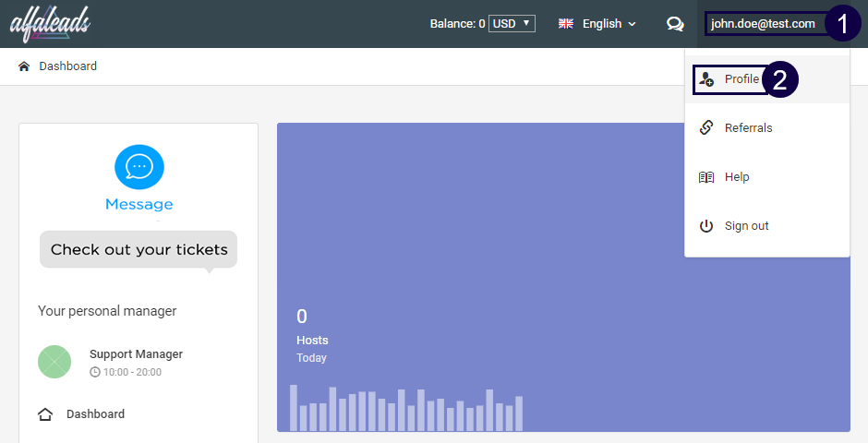868x443 pixels.
Task: Open the john.doe@test.com account menu
Action: click(x=763, y=24)
